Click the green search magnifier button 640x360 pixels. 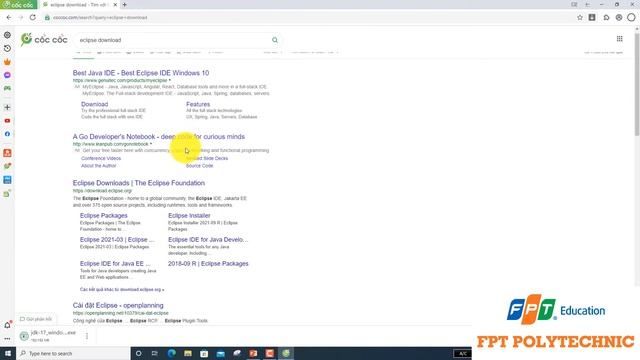point(275,40)
